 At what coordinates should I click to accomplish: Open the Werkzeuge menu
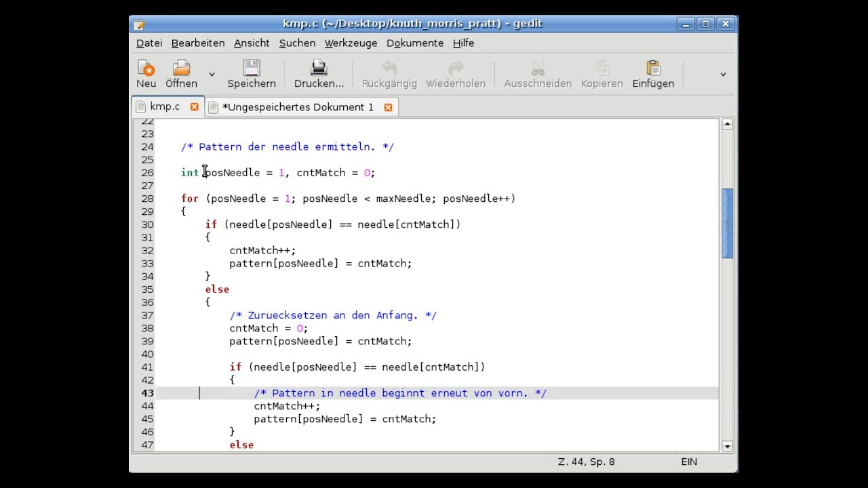click(351, 43)
